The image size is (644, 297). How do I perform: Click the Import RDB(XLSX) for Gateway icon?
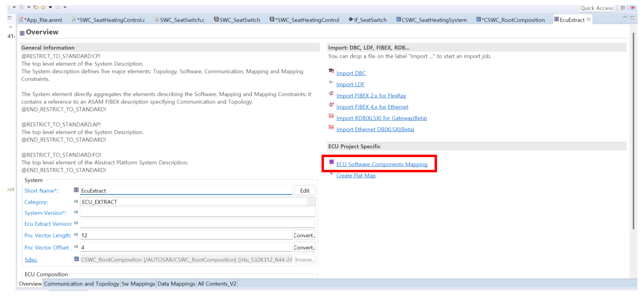(331, 117)
